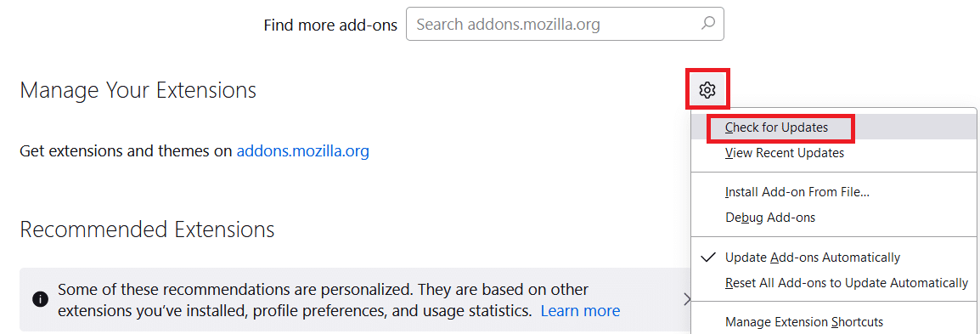Click the info icon in recommendations notice

click(40, 300)
